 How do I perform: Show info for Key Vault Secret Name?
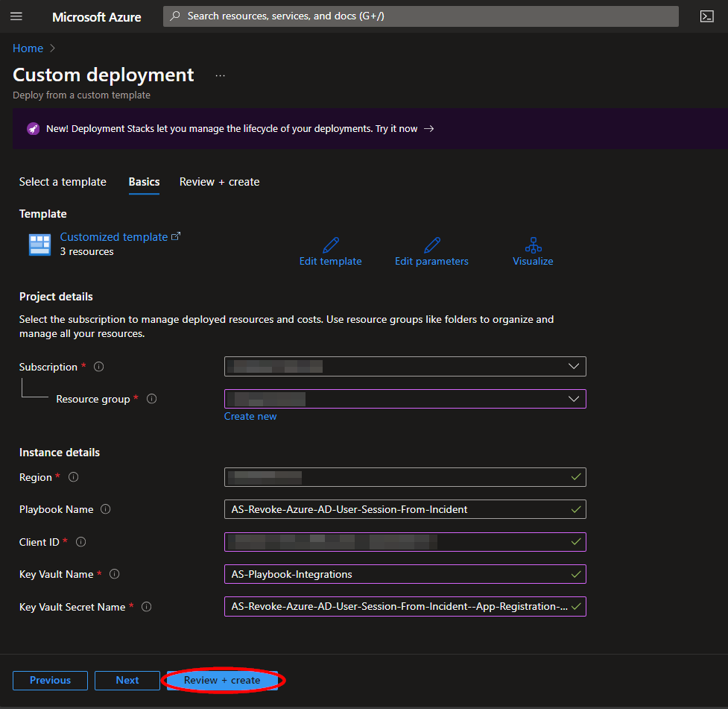tap(147, 607)
